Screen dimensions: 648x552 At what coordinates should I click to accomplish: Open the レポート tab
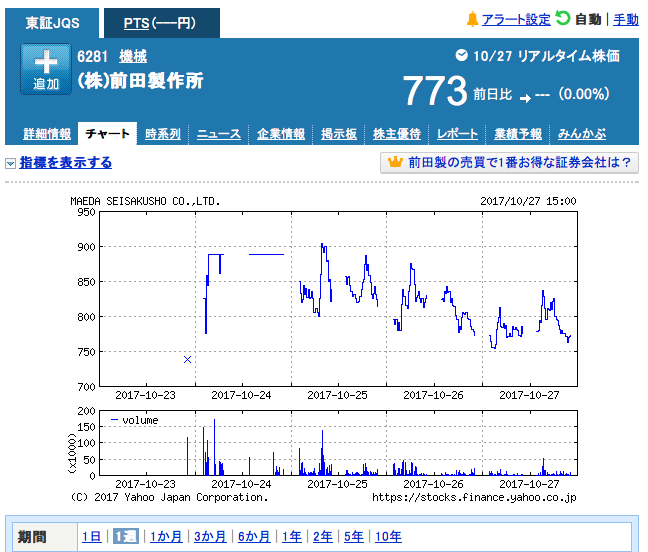(457, 134)
